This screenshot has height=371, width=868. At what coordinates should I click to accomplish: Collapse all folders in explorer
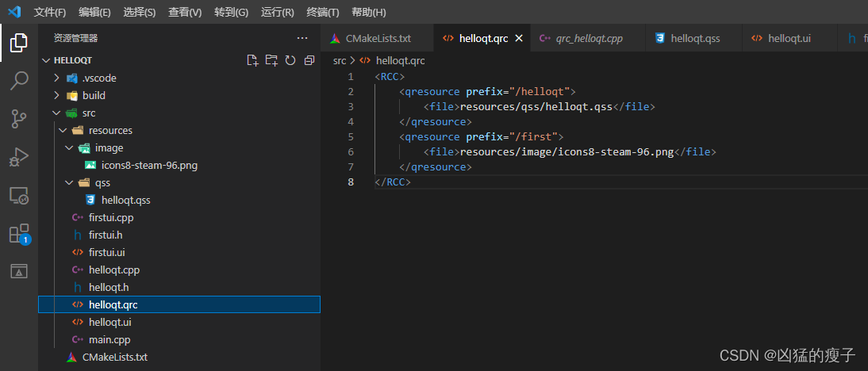click(309, 60)
